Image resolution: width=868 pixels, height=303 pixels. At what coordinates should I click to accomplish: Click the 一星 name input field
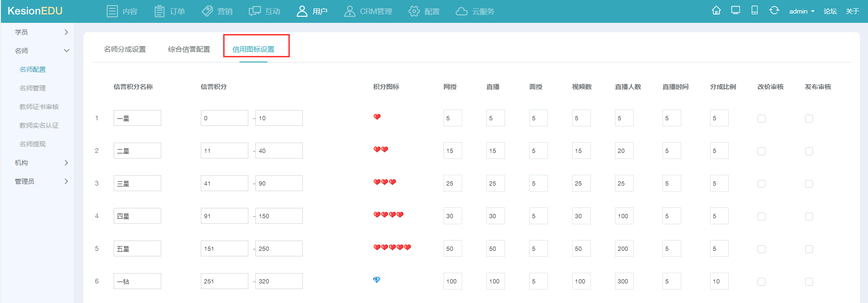click(137, 118)
